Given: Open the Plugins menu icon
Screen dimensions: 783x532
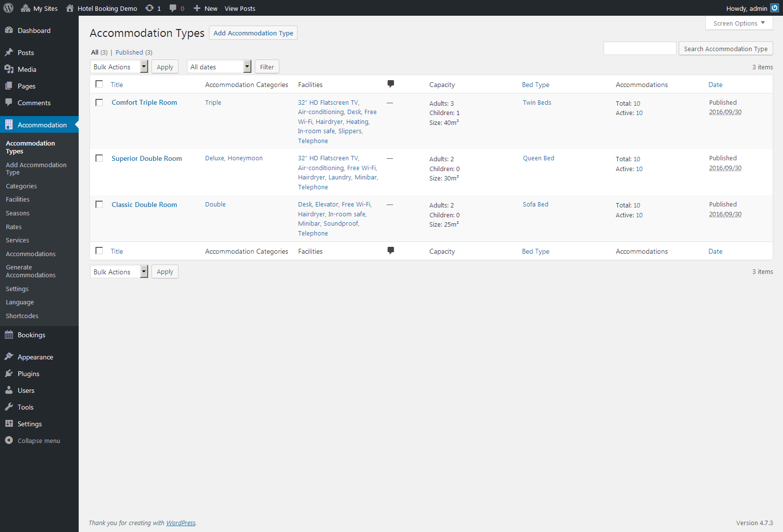Looking at the screenshot, I should 9,374.
